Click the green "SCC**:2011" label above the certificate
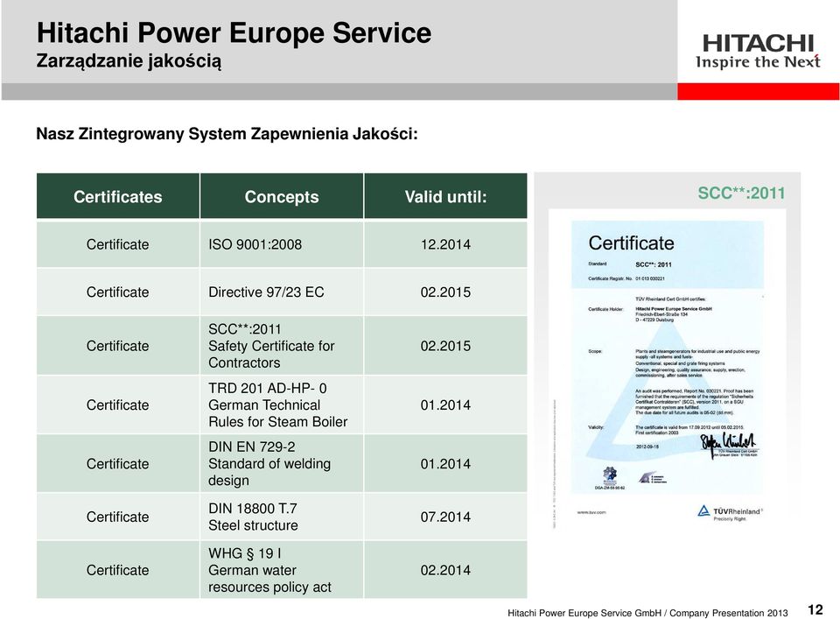Image resolution: width=840 pixels, height=619 pixels. 741,193
